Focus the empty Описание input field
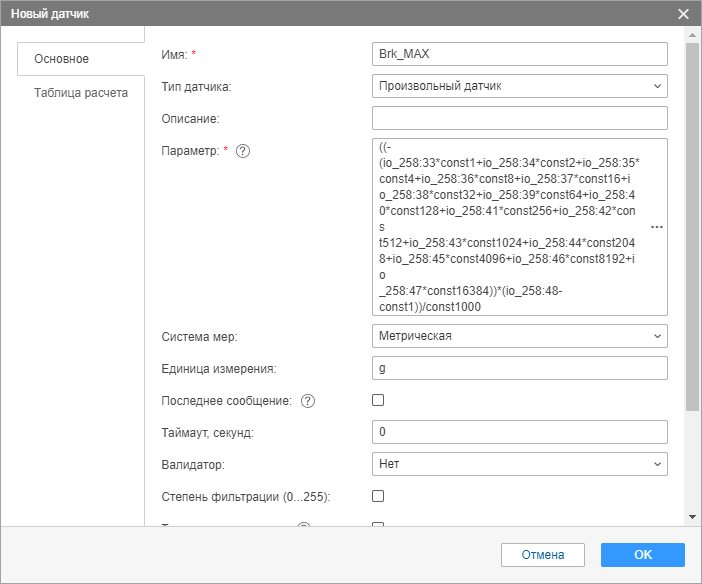Viewport: 702px width, 584px height. tap(519, 118)
